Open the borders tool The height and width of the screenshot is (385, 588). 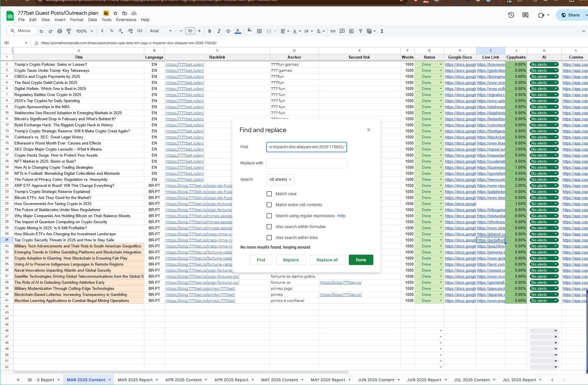click(259, 31)
